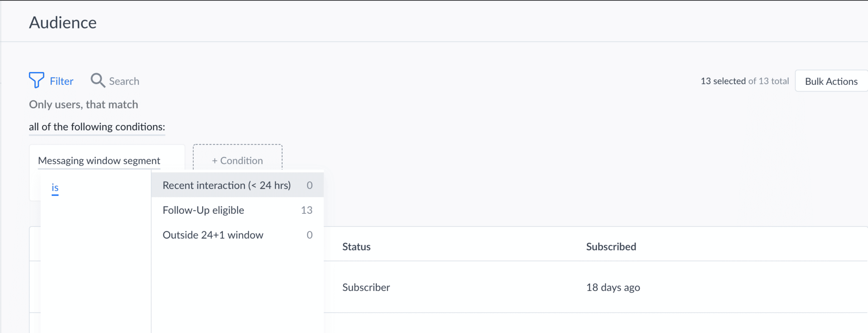Click the Subscriber status cell
Screen dimensions: 868x333
click(x=366, y=288)
